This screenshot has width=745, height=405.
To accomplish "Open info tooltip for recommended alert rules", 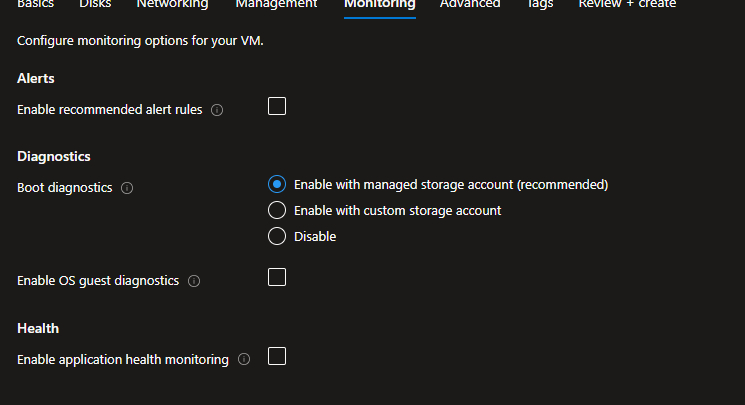I will click(x=217, y=110).
